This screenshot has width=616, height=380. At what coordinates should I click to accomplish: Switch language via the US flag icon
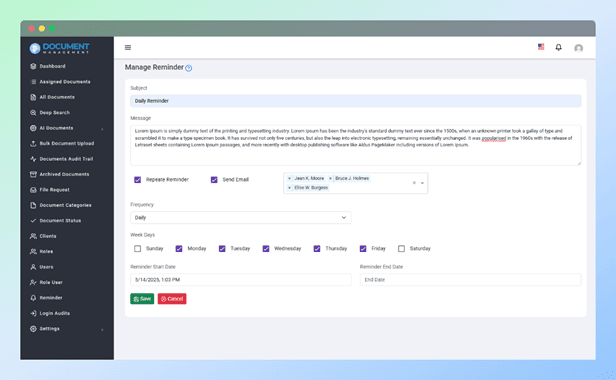[541, 47]
